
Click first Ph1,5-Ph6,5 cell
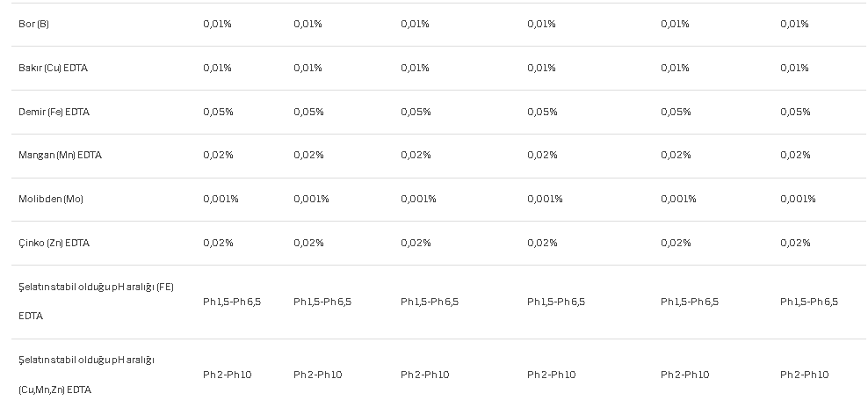(232, 302)
